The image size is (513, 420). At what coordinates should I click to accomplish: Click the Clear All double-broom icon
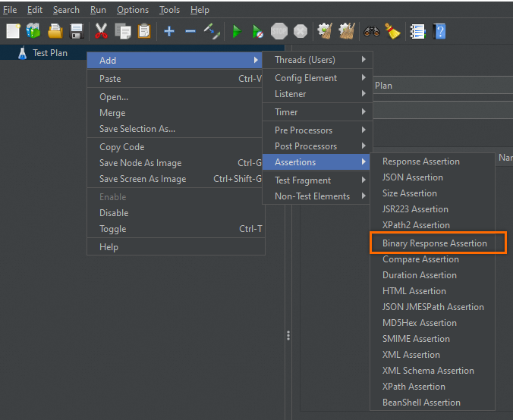click(347, 31)
